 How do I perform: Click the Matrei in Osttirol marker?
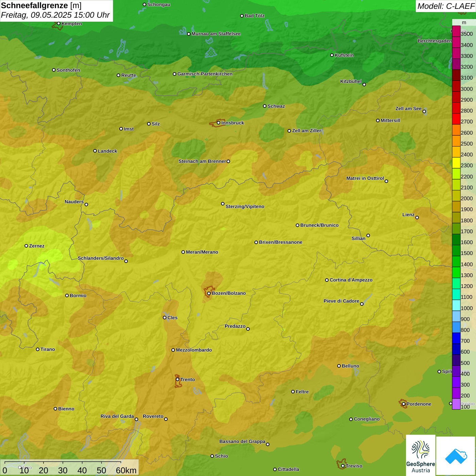pos(386,181)
